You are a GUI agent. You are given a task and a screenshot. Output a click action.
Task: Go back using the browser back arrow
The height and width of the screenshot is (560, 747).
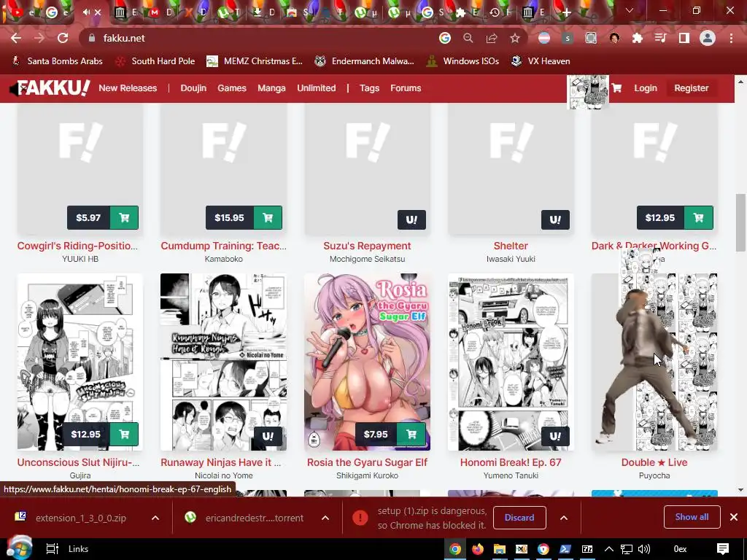tap(16, 38)
